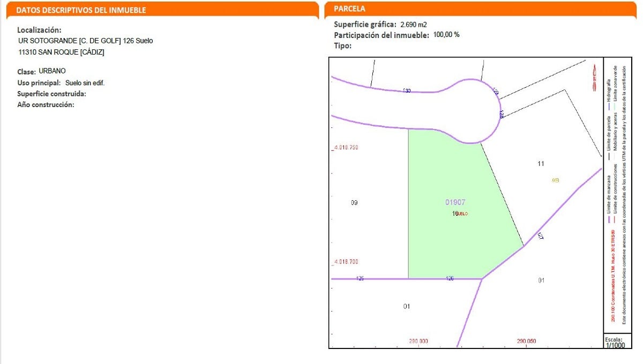Click the value "URBANO"
643x364 pixels.
tap(52, 71)
